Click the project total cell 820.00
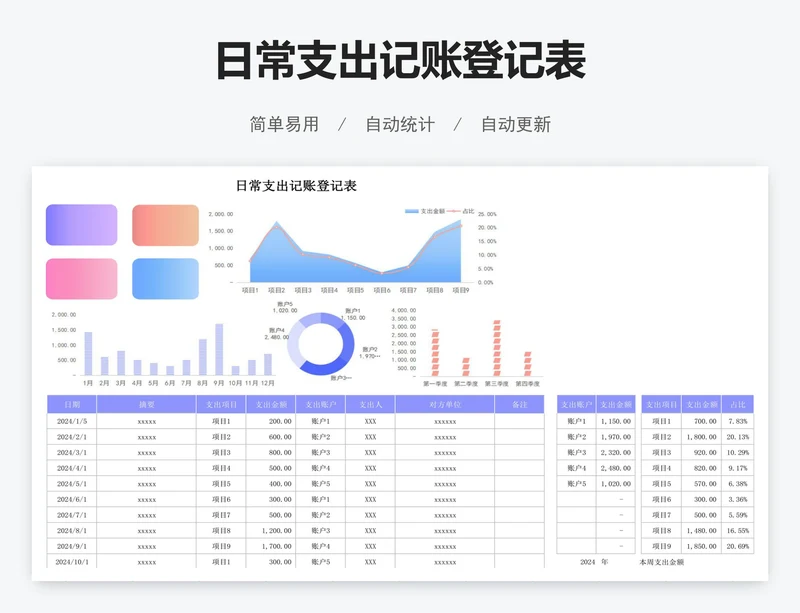800x613 pixels. (702, 468)
